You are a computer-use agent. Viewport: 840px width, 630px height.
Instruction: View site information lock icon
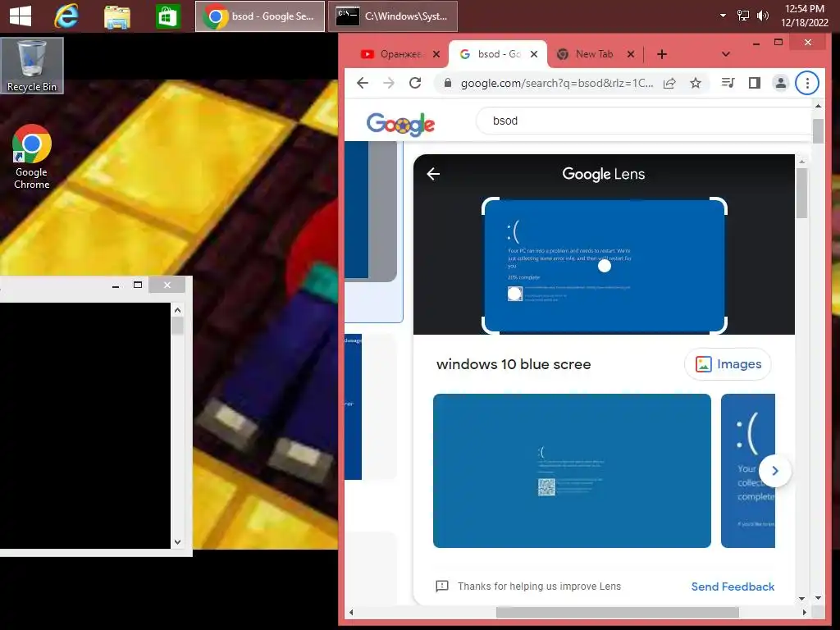point(449,83)
